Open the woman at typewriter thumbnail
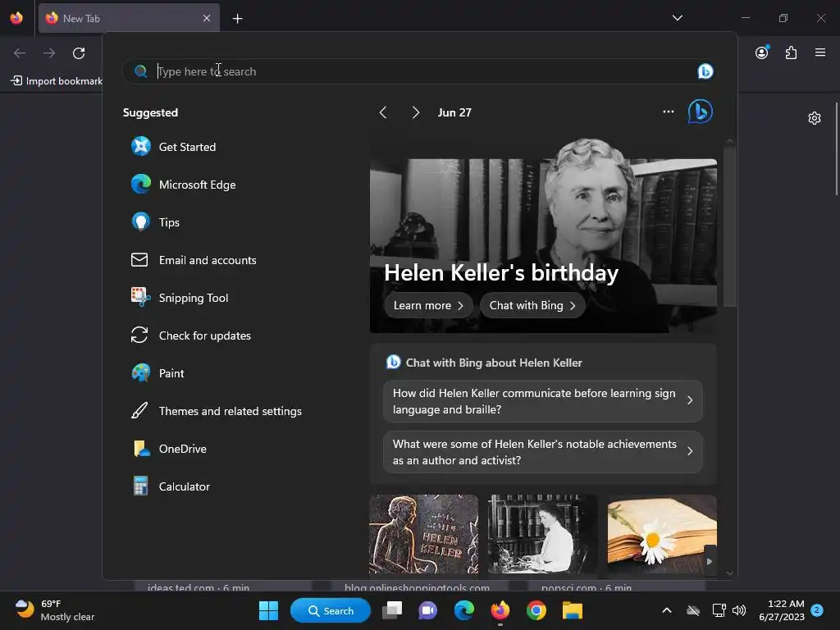The image size is (840, 630). (542, 534)
